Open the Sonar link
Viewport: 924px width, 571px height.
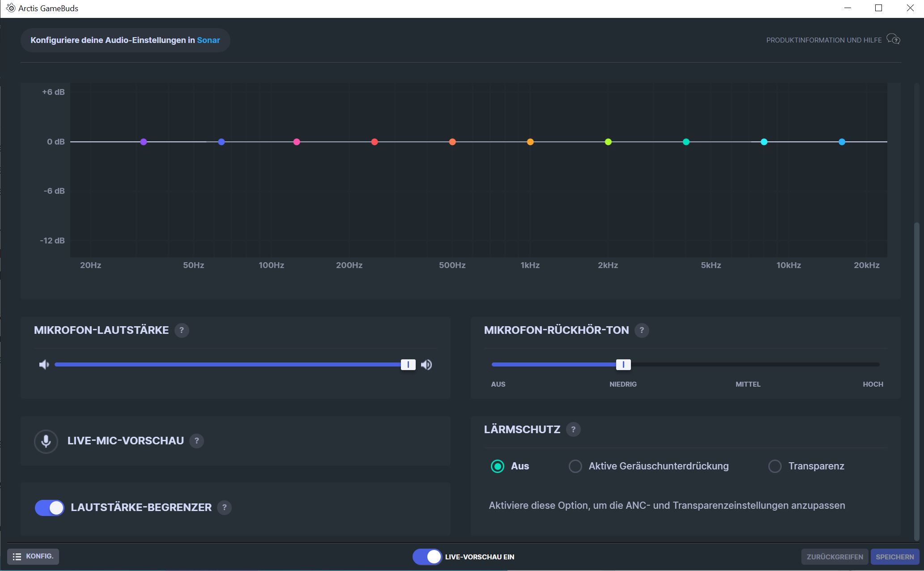coord(208,40)
